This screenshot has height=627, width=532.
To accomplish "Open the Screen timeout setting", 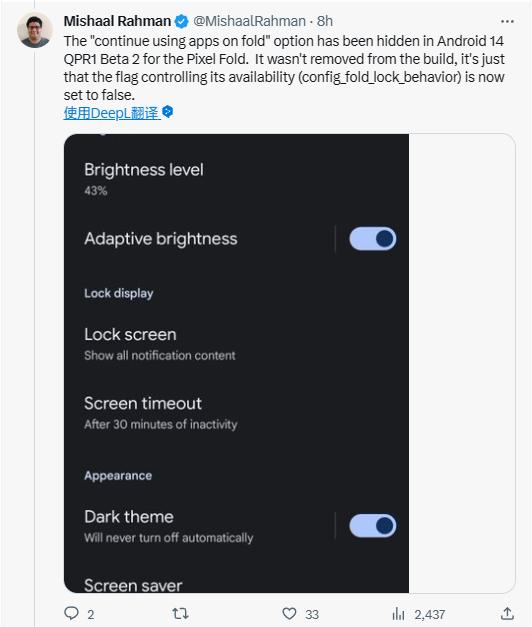I will [x=236, y=413].
